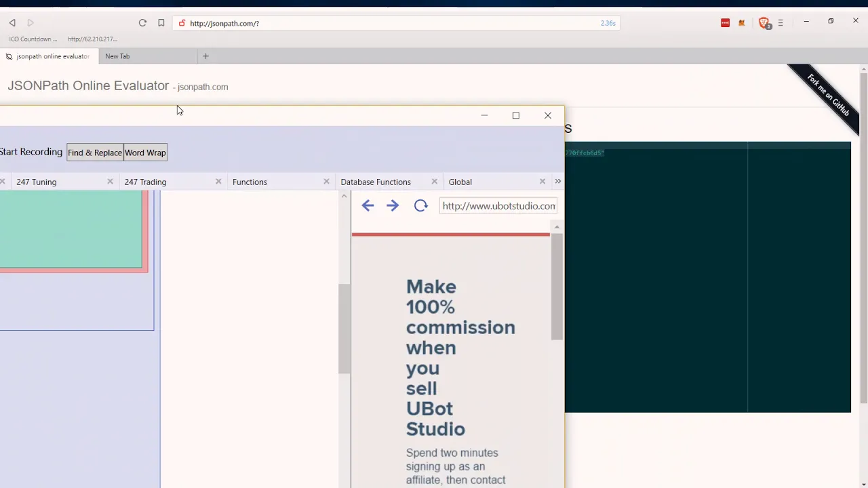This screenshot has width=868, height=488.
Task: Open the ICO Countdown bookmark
Action: [x=33, y=39]
